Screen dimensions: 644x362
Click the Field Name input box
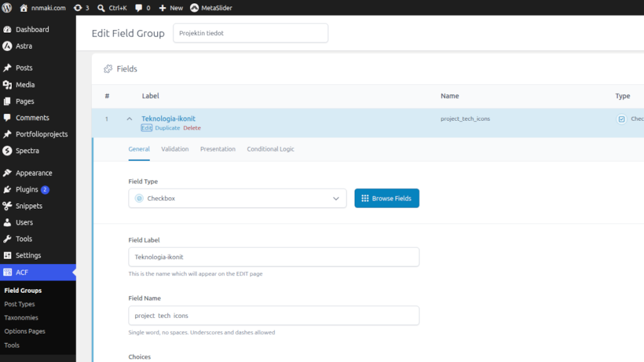pyautogui.click(x=274, y=315)
